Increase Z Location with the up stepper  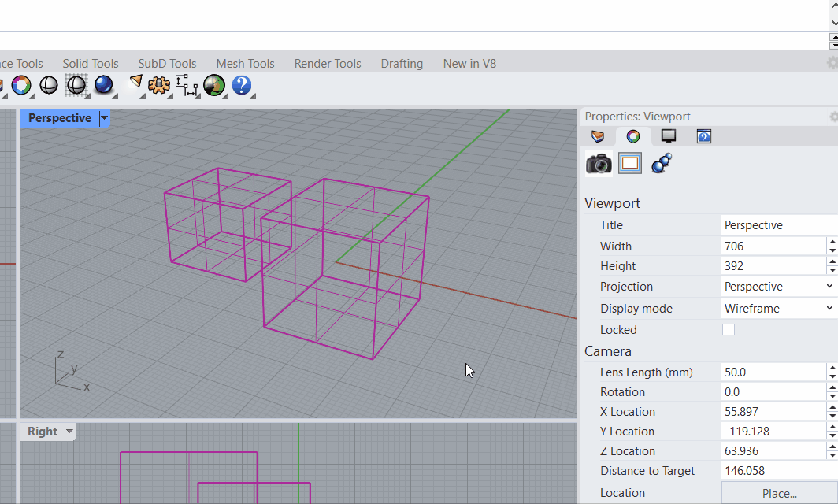pos(832,447)
